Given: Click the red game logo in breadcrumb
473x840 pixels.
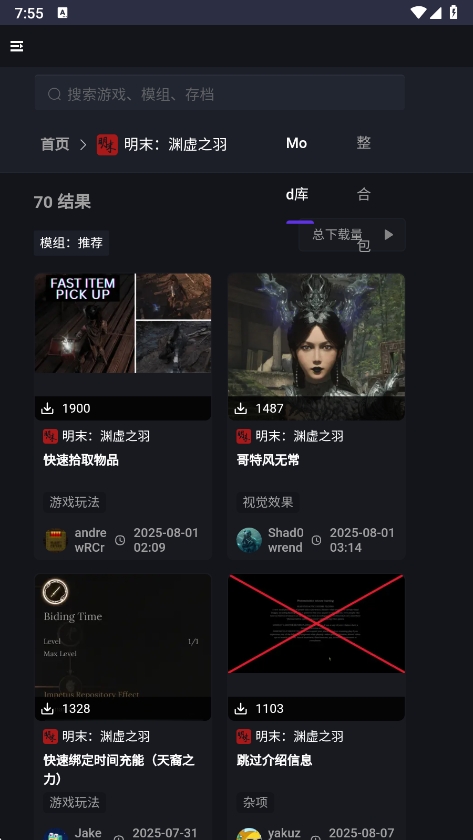Looking at the screenshot, I should (107, 145).
